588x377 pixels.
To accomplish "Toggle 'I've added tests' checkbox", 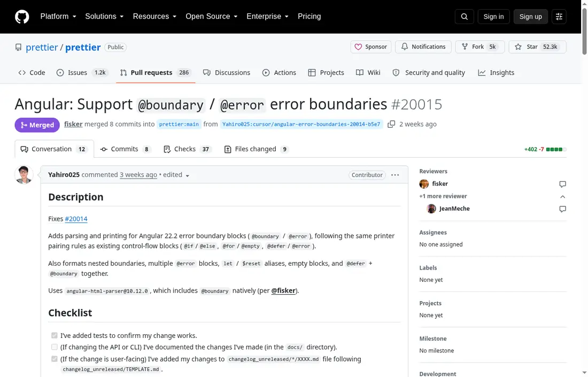I will click(55, 335).
